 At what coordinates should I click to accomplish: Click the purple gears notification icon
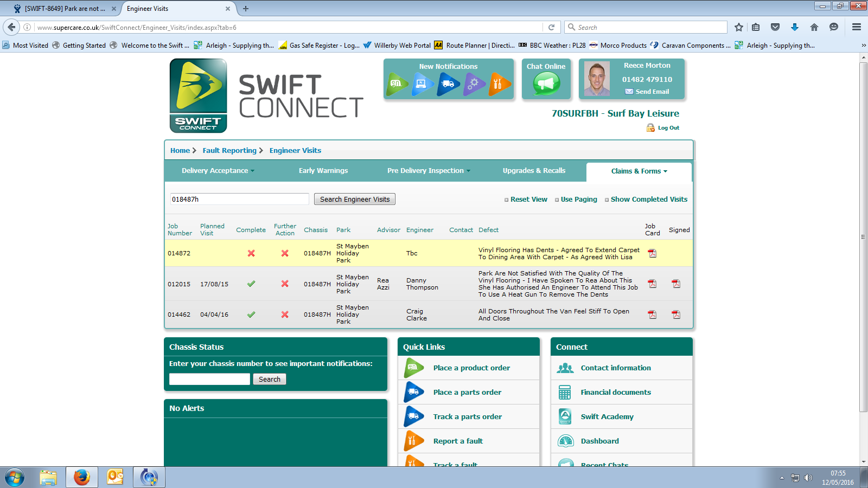pos(474,84)
